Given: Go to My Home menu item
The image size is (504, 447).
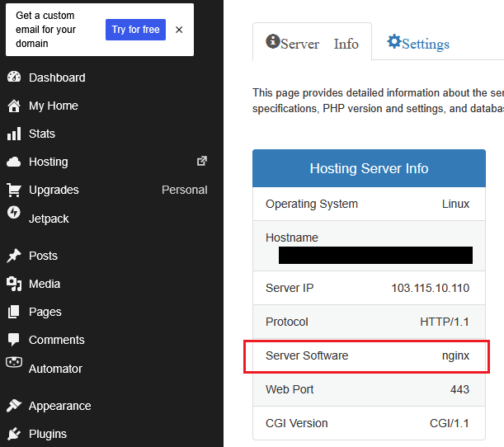Looking at the screenshot, I should click(x=54, y=106).
